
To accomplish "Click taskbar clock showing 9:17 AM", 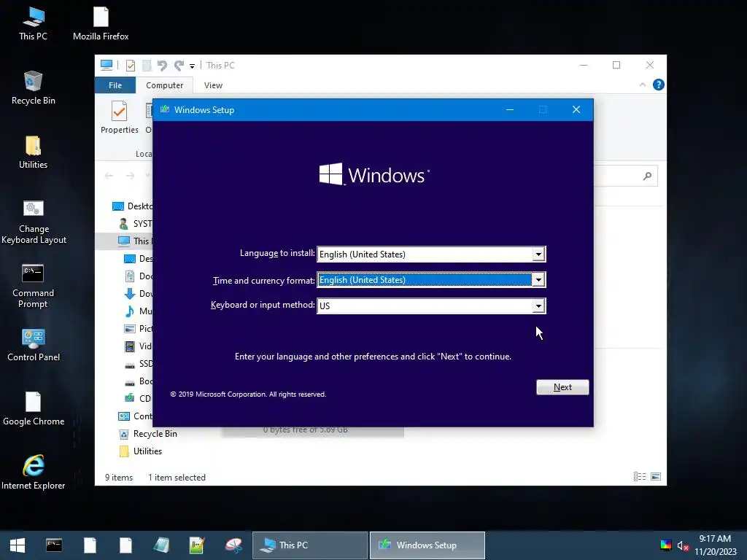I will click(715, 545).
